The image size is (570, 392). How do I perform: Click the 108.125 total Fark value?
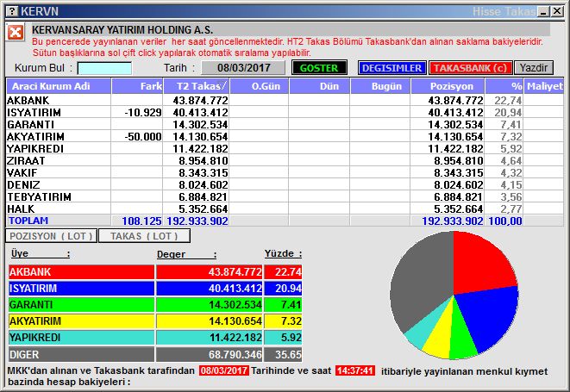click(141, 221)
